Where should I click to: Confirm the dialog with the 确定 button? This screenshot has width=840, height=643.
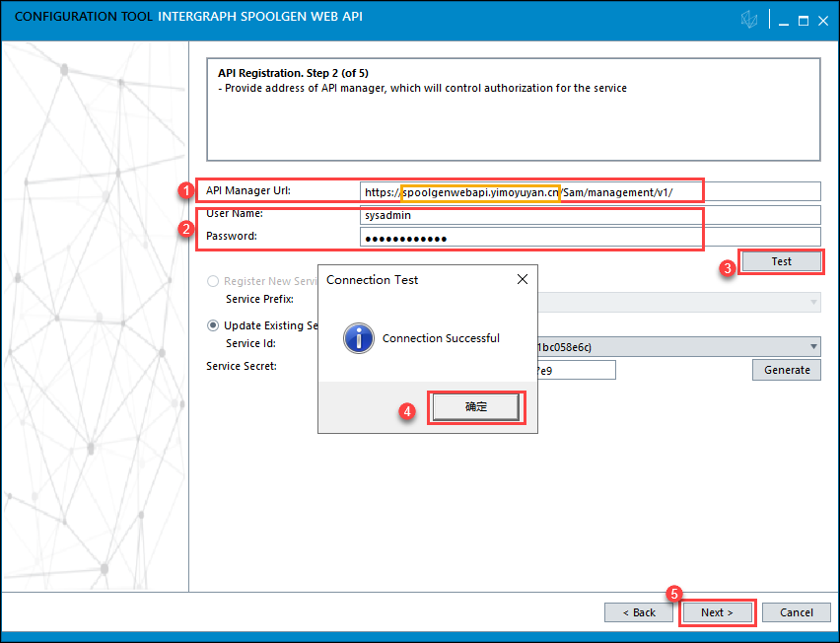click(476, 406)
